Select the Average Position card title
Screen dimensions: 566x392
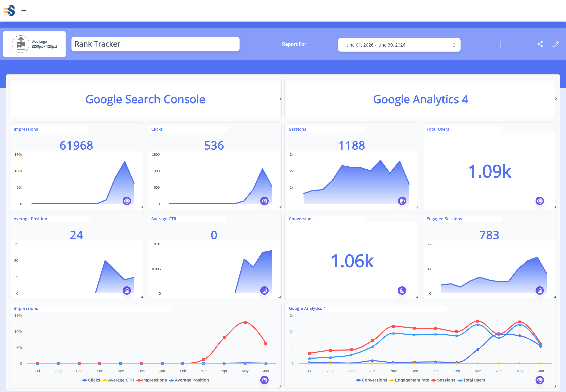pyautogui.click(x=30, y=219)
